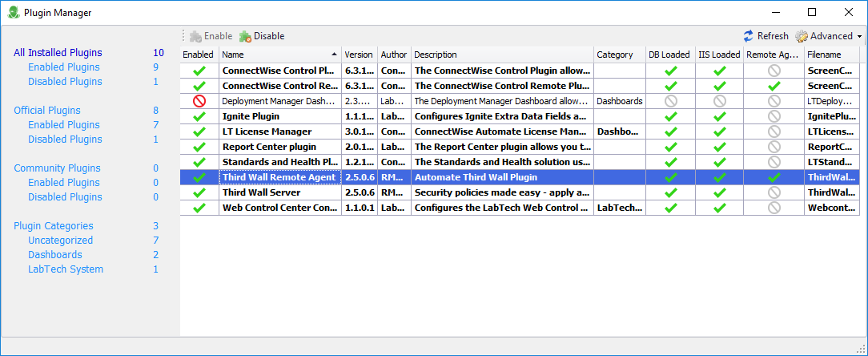This screenshot has height=356, width=868.
Task: Select the LT License Manager name cell
Action: (280, 131)
